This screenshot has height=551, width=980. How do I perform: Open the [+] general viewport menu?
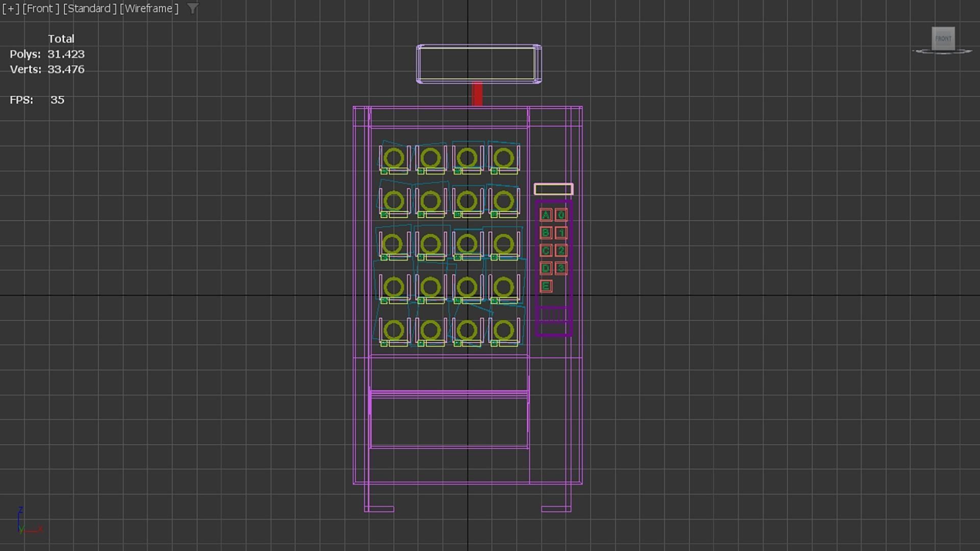click(x=11, y=9)
